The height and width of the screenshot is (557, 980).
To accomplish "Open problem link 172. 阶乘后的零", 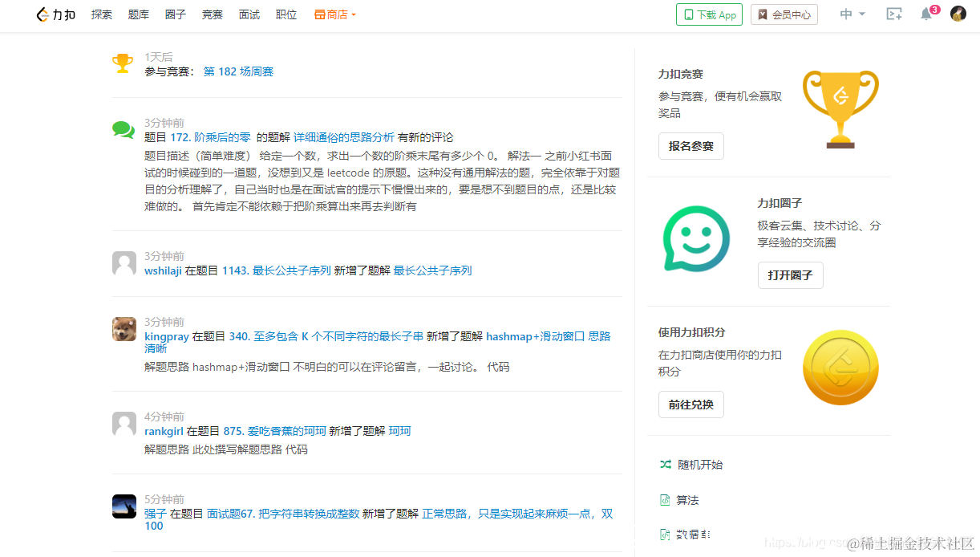I will pyautogui.click(x=210, y=137).
